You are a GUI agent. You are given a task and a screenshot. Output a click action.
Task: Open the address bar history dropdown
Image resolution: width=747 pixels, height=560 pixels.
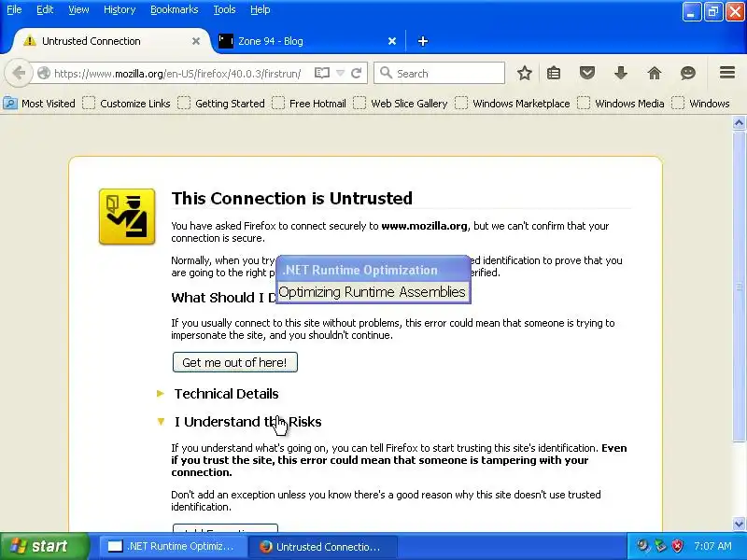pos(340,74)
